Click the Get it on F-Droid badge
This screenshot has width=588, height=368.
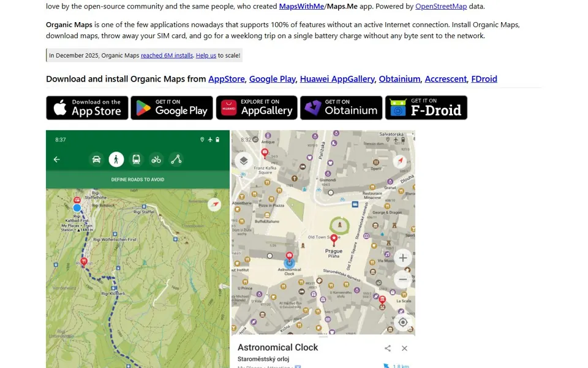click(x=426, y=108)
